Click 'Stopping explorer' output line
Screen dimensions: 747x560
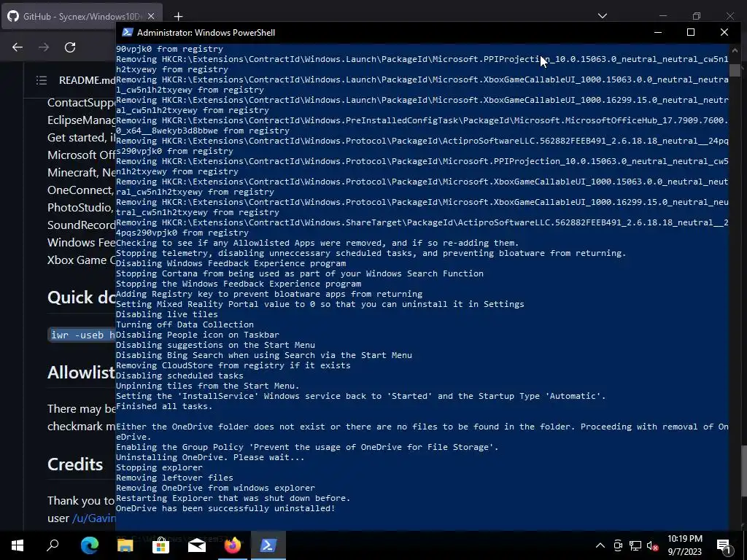(x=159, y=467)
